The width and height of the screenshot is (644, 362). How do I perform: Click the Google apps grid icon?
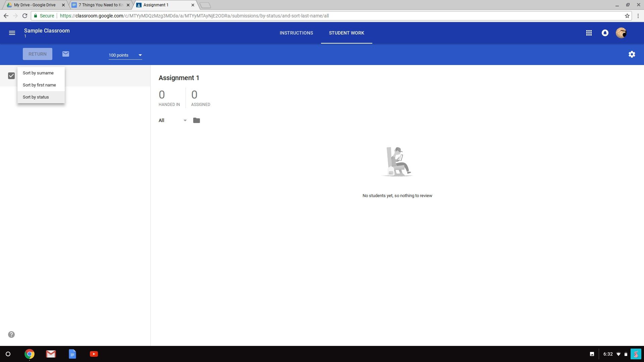[589, 33]
